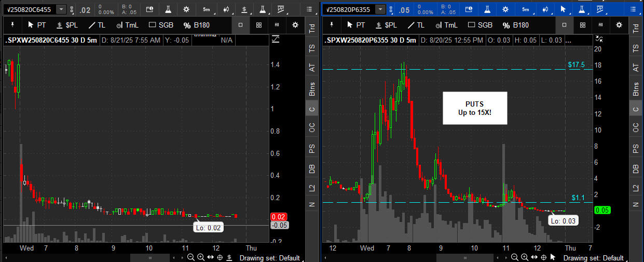
Task: Click the TmL time line tool in left chart
Action: (x=128, y=25)
